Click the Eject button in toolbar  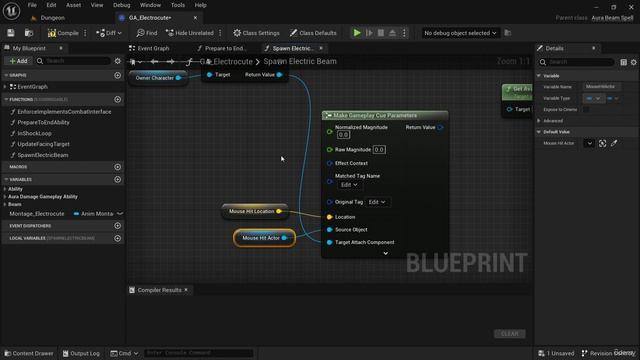pyautogui.click(x=392, y=33)
